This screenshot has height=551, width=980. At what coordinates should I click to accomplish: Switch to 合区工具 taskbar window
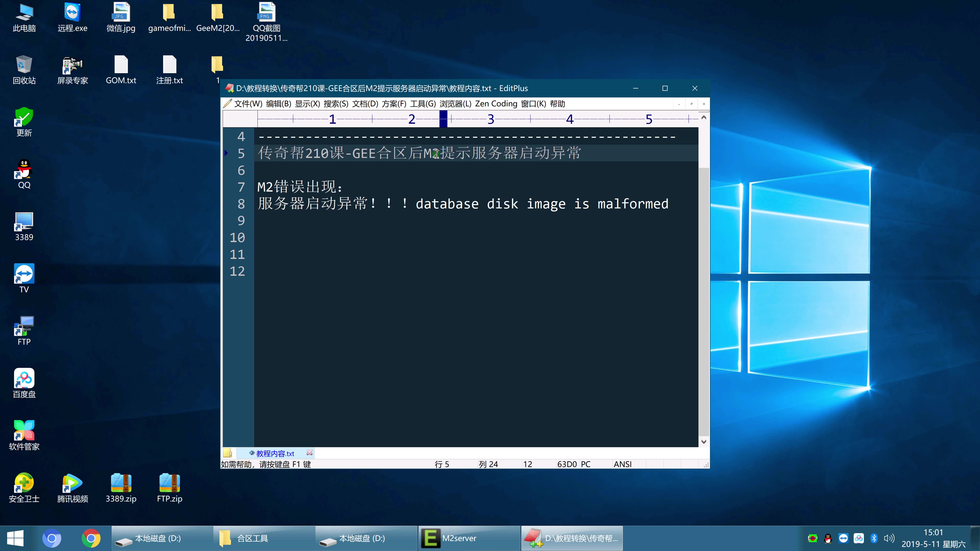point(264,539)
